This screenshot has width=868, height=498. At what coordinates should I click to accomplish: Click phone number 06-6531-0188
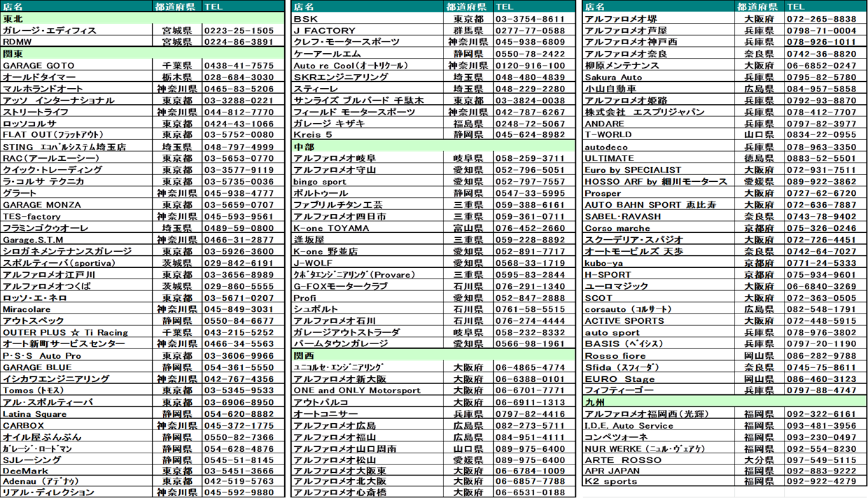pyautogui.click(x=534, y=492)
